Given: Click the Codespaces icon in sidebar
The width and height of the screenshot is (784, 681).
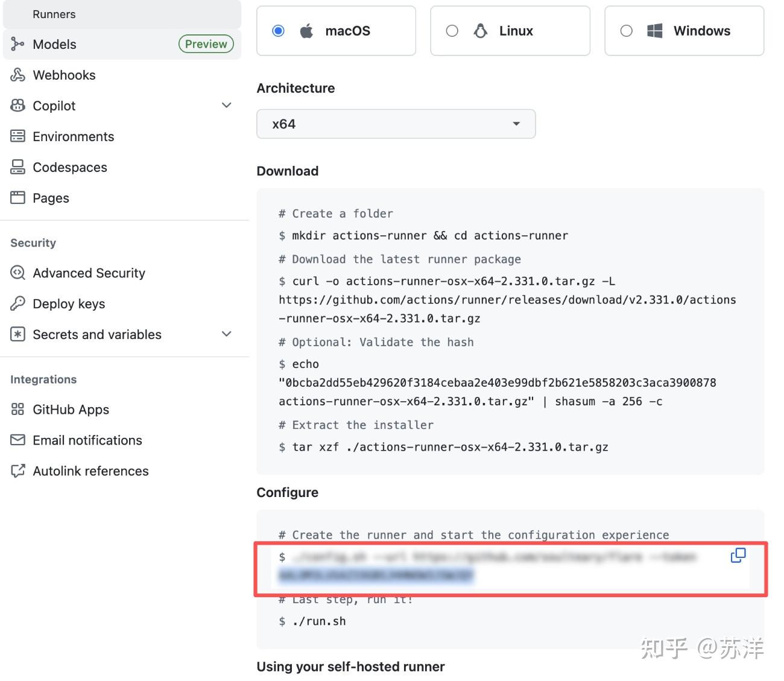Looking at the screenshot, I should pos(17,167).
